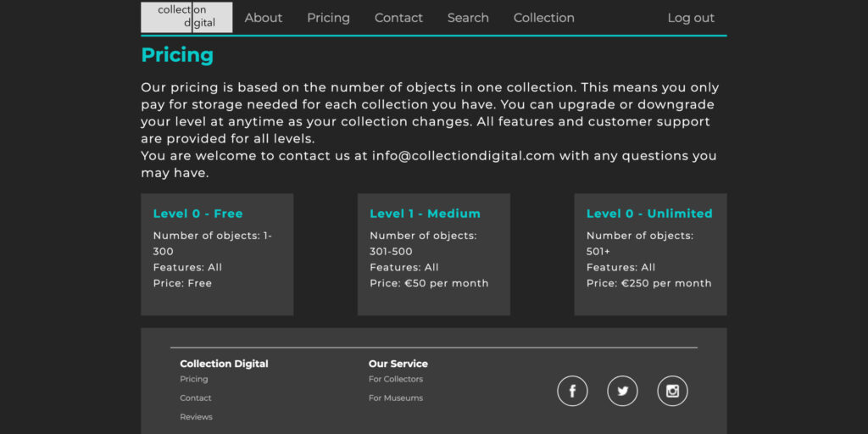Screen dimensions: 868x434
Task: Open the For Museums footer link
Action: pos(396,398)
